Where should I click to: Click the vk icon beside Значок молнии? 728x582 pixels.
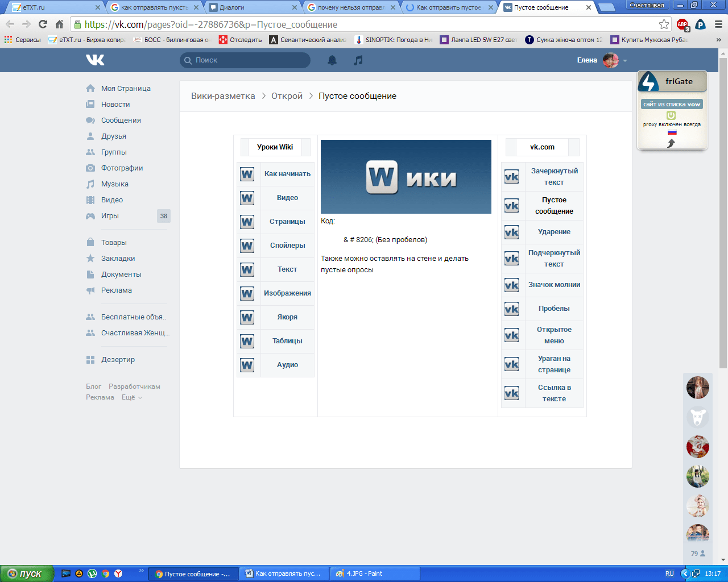511,285
